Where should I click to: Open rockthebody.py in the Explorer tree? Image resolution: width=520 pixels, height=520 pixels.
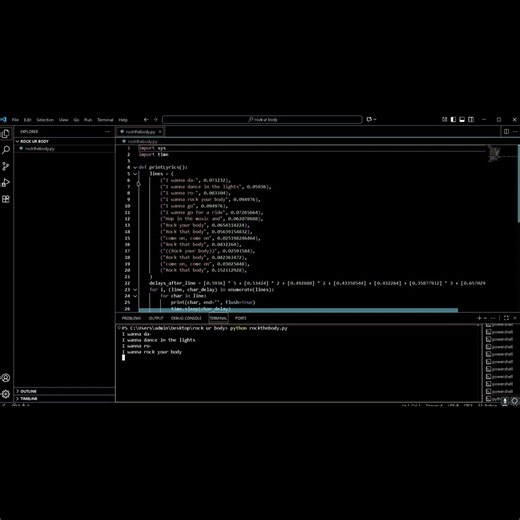tap(65, 149)
